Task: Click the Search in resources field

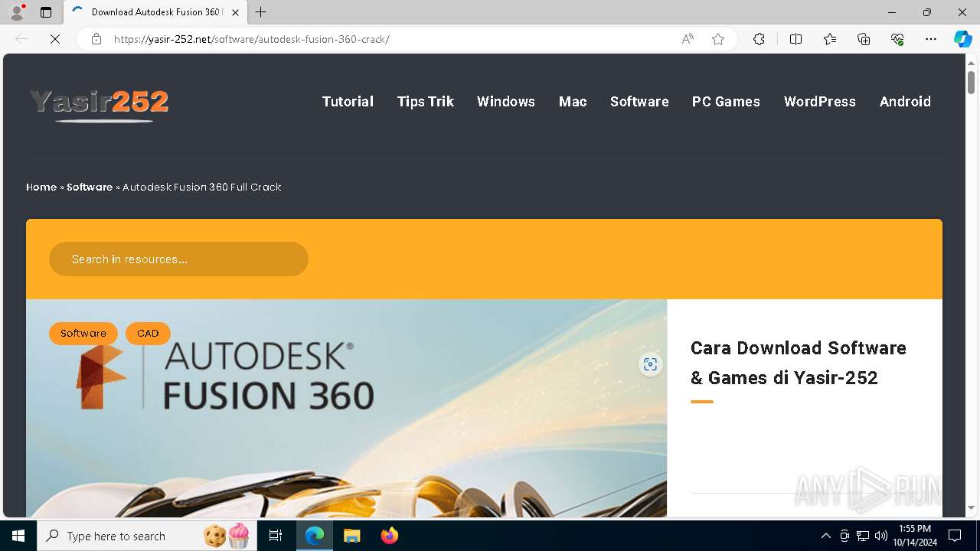Action: tap(178, 259)
